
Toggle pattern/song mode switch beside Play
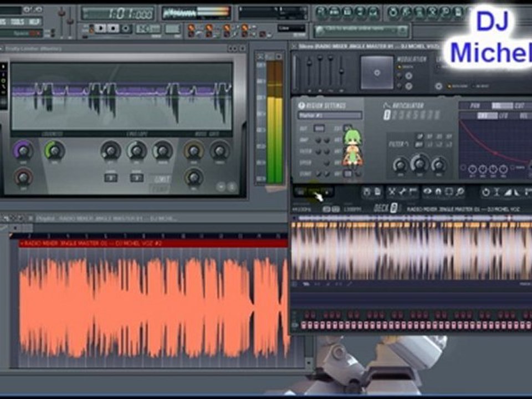91,29
